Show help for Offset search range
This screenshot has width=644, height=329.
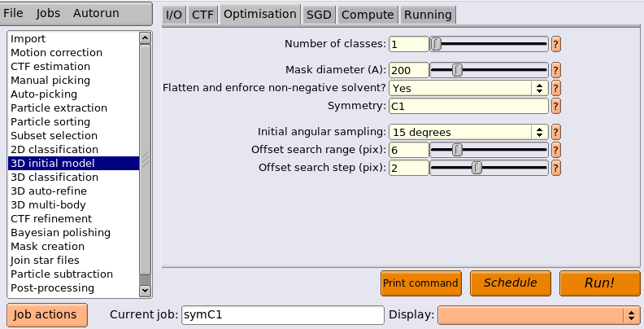(x=555, y=150)
